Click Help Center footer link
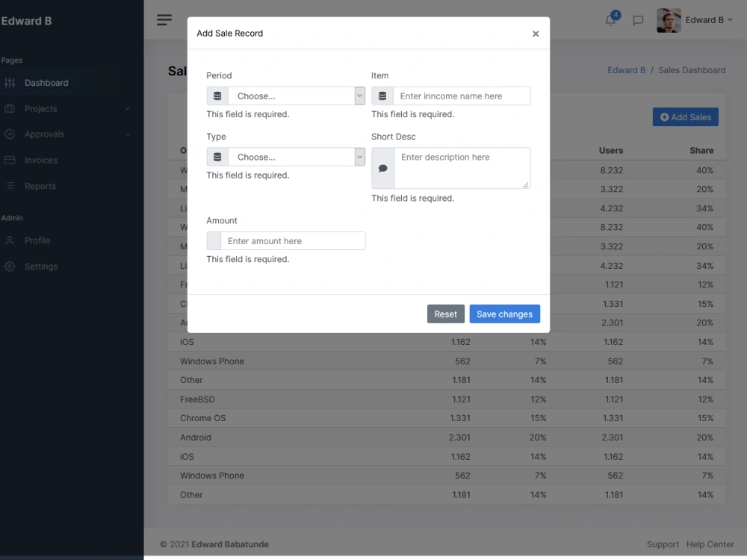The height and width of the screenshot is (560, 747). click(710, 544)
